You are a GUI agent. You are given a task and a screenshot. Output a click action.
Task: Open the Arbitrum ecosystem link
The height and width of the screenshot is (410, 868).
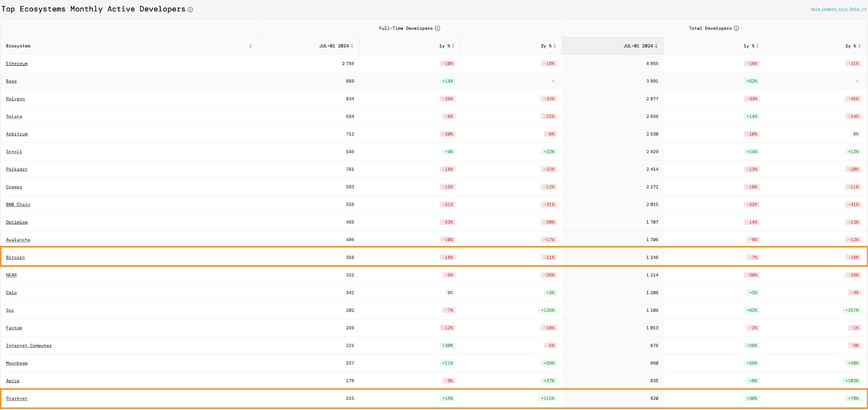pos(17,134)
